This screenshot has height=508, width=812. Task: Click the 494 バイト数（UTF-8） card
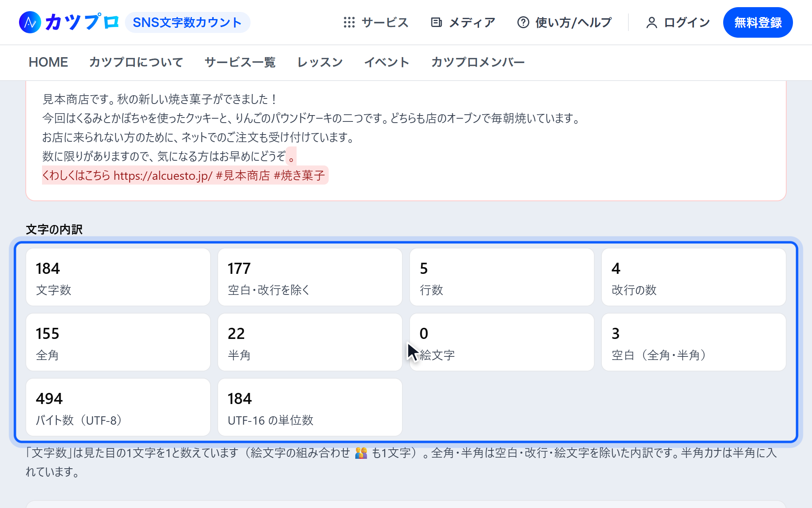(118, 407)
